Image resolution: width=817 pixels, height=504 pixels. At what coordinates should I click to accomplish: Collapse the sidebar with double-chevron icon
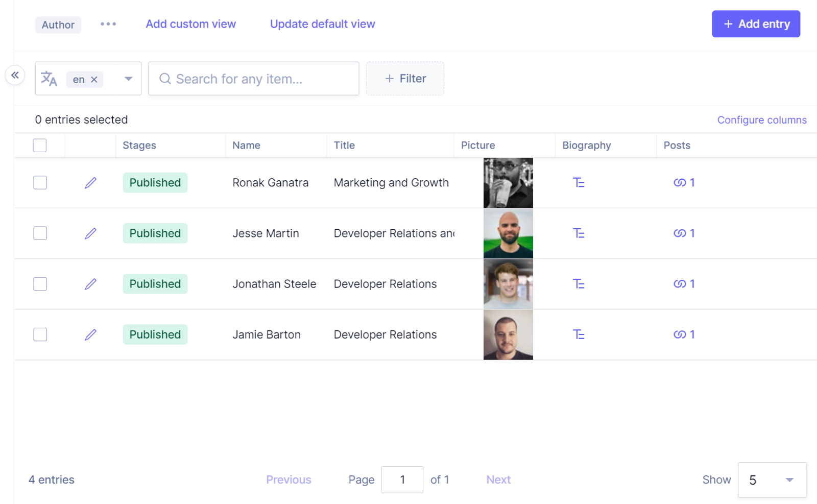[15, 76]
